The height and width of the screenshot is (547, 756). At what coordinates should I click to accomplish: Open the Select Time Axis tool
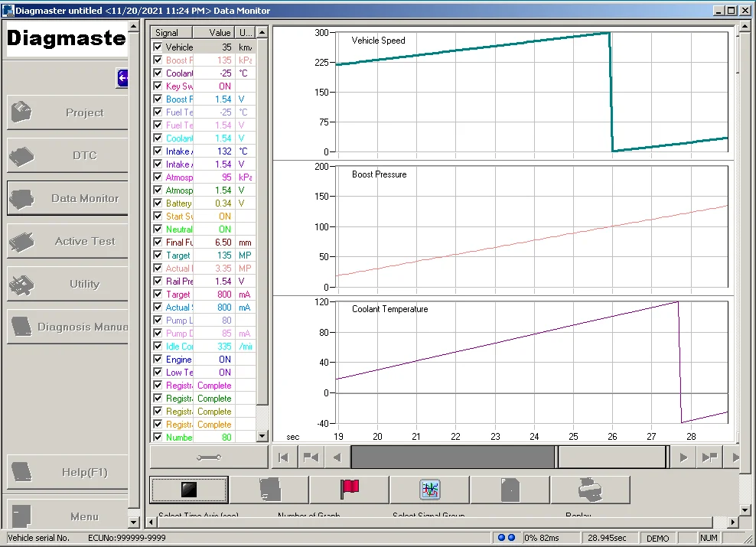[188, 490]
